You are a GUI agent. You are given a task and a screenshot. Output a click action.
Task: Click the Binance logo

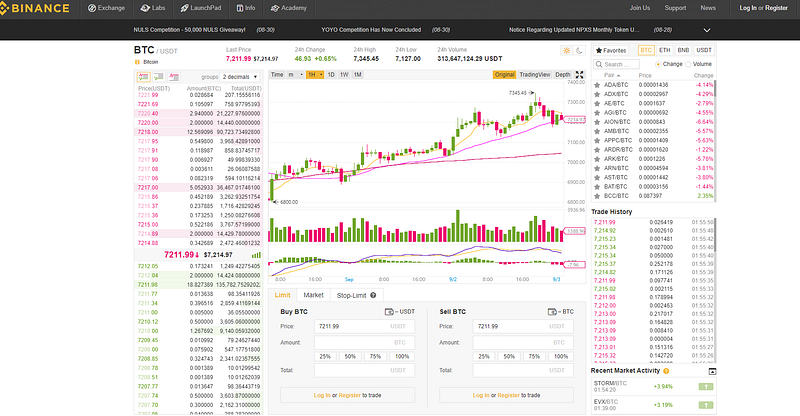35,8
